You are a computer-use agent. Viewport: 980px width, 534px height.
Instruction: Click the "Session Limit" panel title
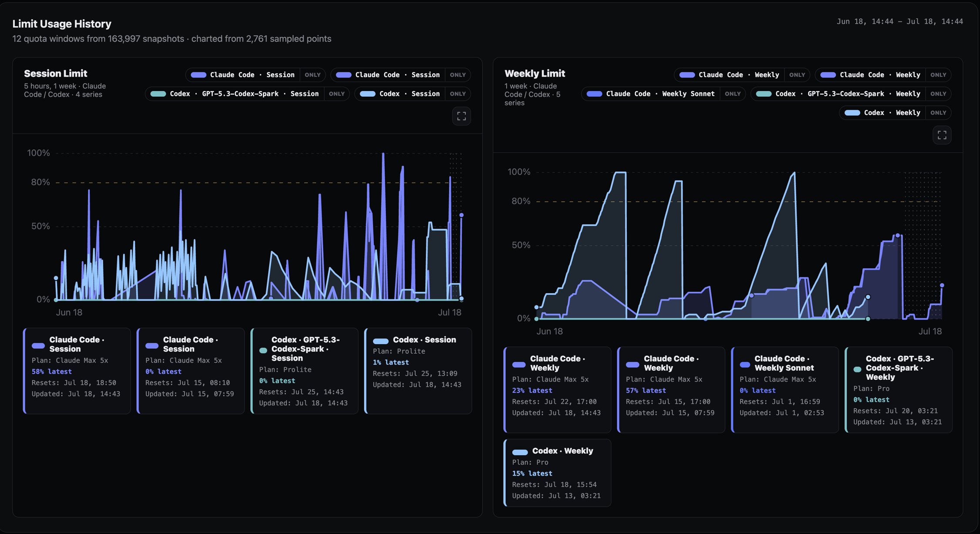(56, 73)
